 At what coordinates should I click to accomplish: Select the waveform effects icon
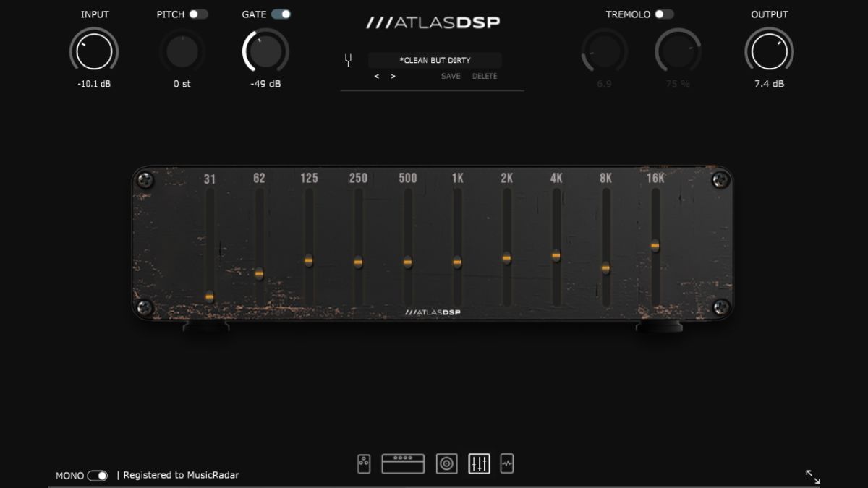[506, 463]
